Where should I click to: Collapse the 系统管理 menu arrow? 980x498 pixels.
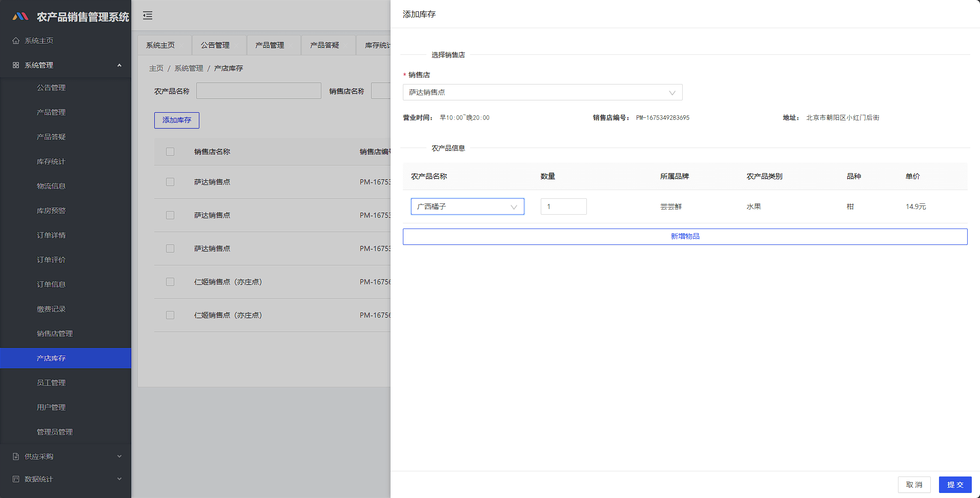coord(119,65)
